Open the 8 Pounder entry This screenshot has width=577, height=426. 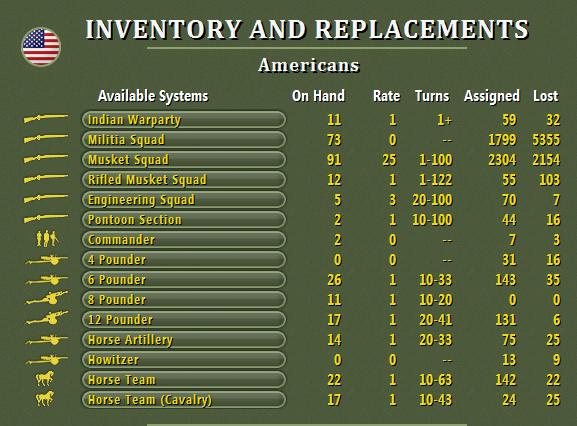[x=184, y=300]
